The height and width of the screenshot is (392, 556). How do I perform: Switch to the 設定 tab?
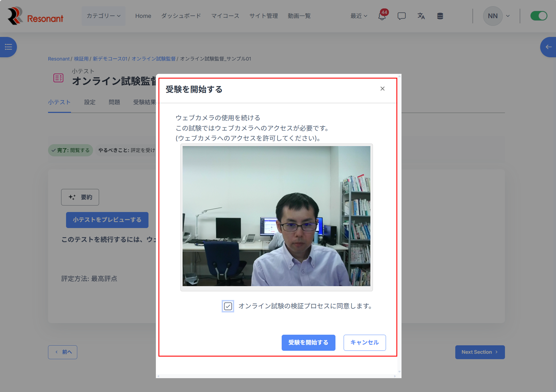[90, 102]
